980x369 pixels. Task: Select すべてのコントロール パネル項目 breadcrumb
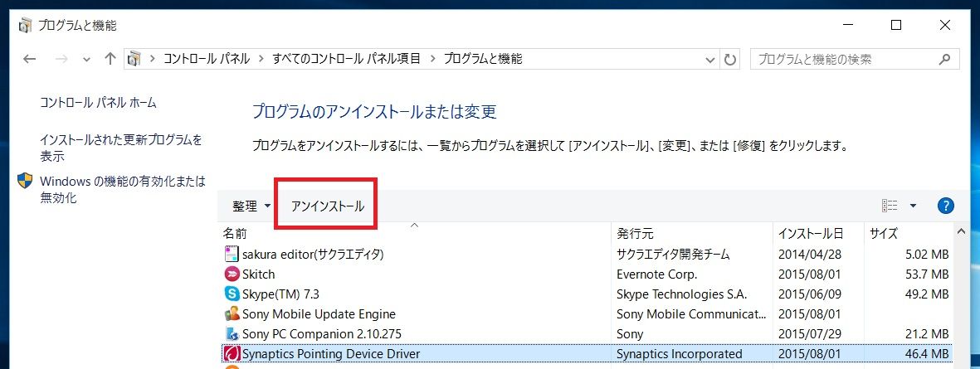pyautogui.click(x=346, y=60)
